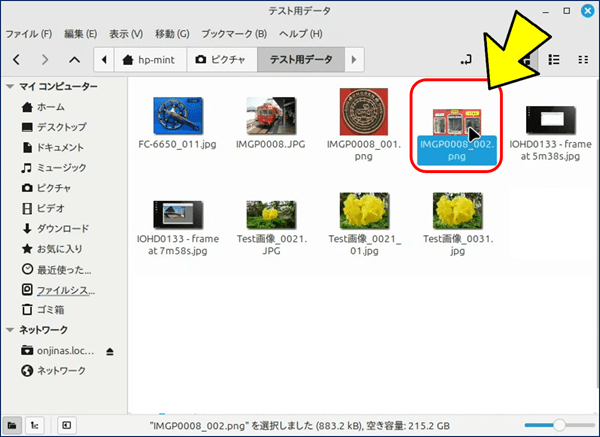Adjust the icon zoom slider

pos(561,425)
